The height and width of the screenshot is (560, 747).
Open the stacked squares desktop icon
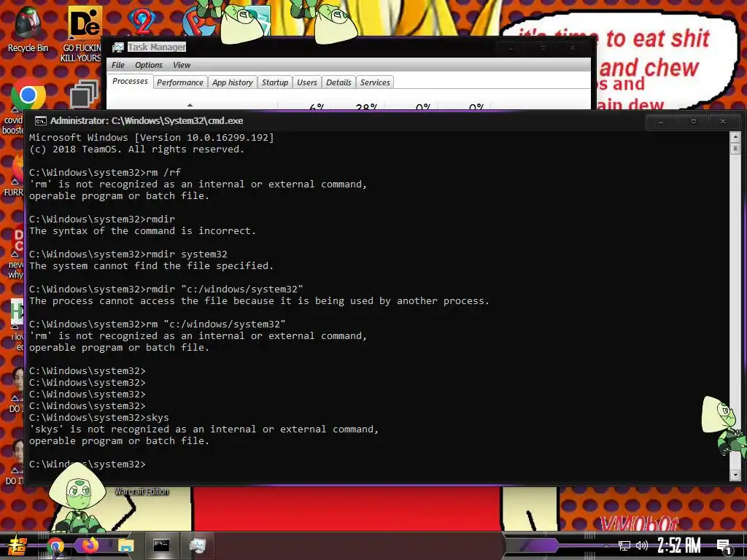point(84,94)
